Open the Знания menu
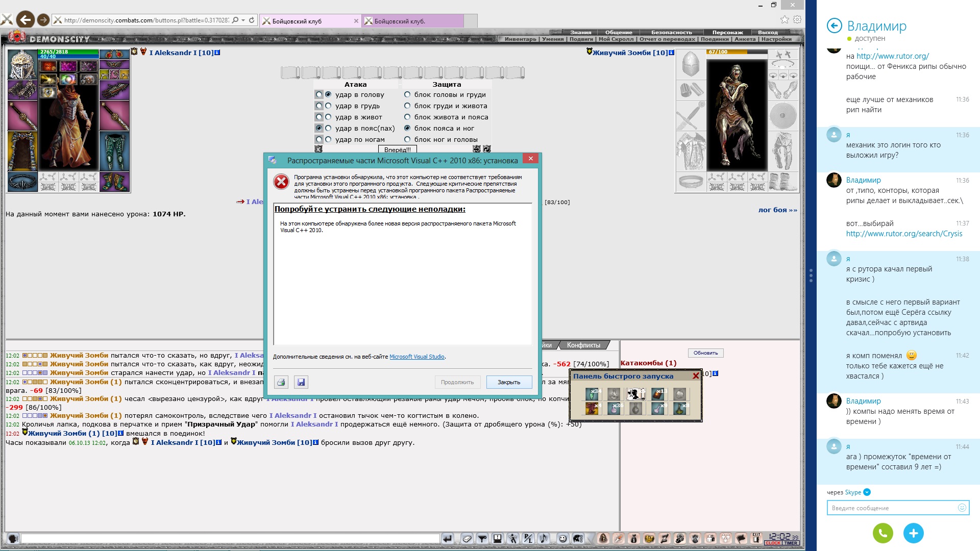Viewport: 980px width, 551px height. coord(581,32)
